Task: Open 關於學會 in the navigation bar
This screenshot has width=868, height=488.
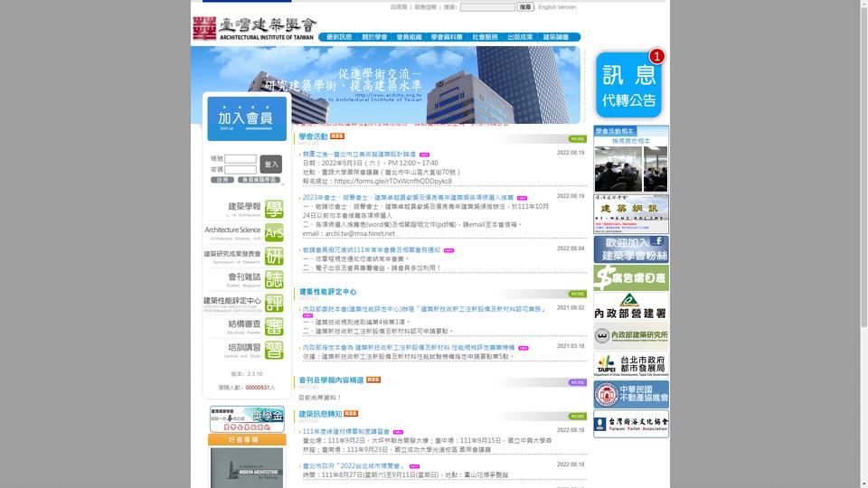Action: click(374, 37)
